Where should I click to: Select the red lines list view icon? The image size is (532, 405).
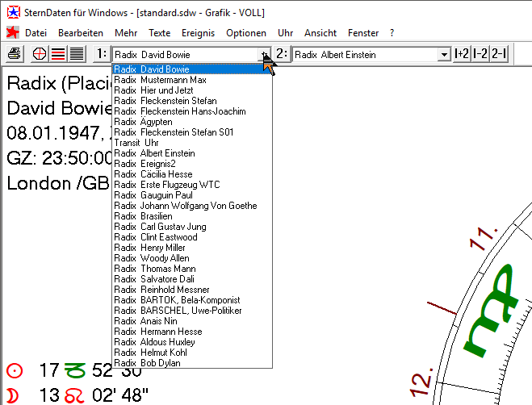(x=58, y=53)
